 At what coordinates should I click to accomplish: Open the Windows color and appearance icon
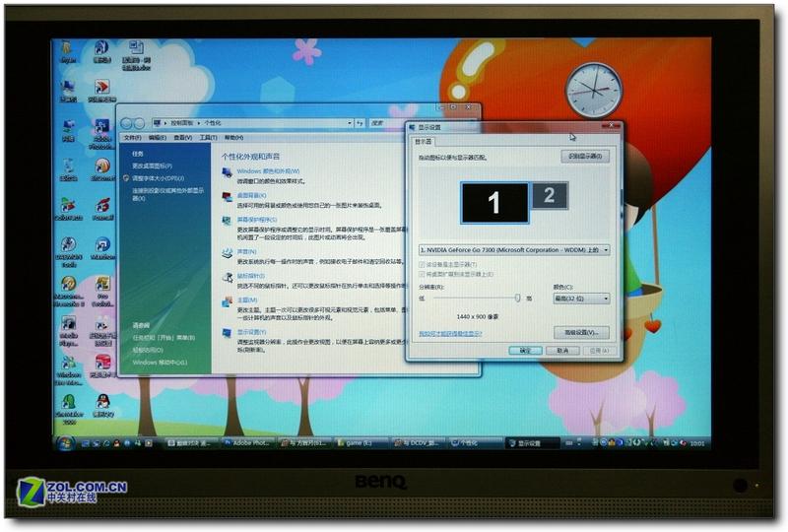(227, 172)
